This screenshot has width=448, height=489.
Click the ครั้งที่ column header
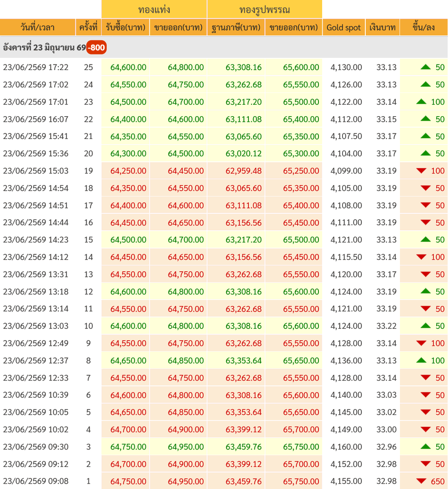(88, 27)
